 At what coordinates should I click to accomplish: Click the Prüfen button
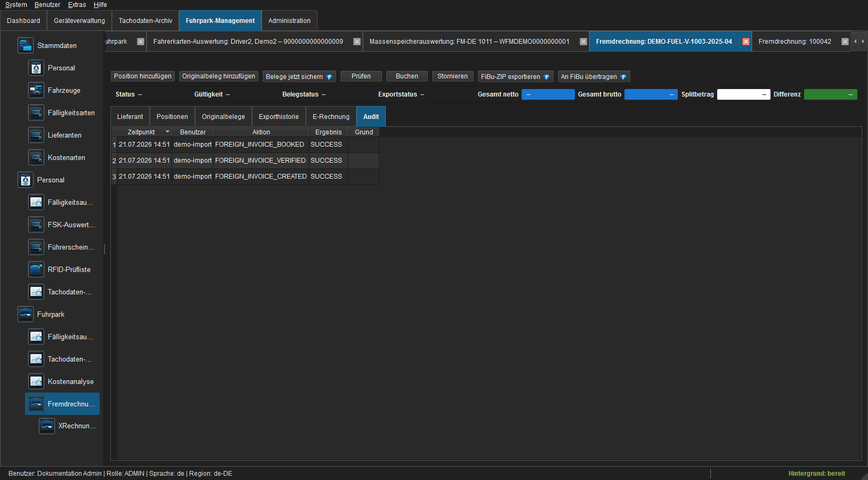361,76
